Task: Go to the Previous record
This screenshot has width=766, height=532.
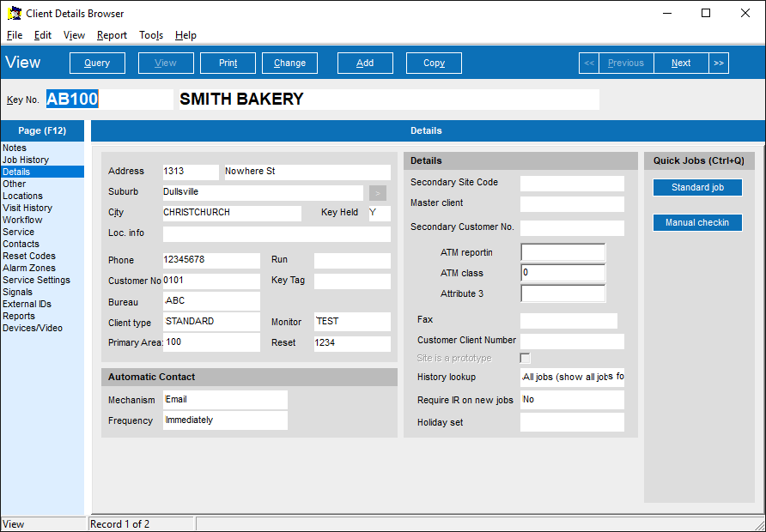Action: [x=626, y=63]
